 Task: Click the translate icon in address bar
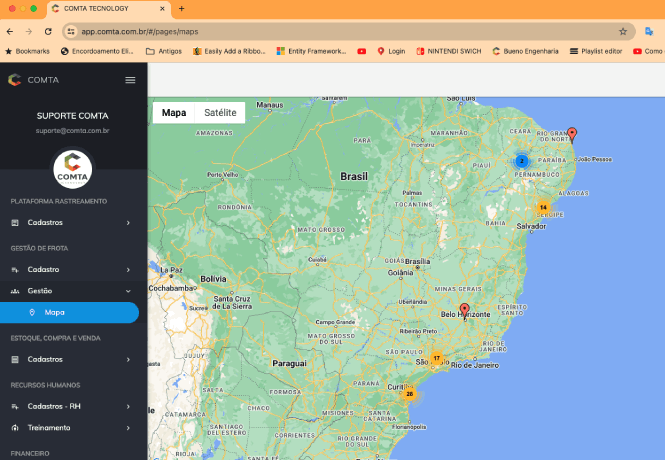coord(649,31)
